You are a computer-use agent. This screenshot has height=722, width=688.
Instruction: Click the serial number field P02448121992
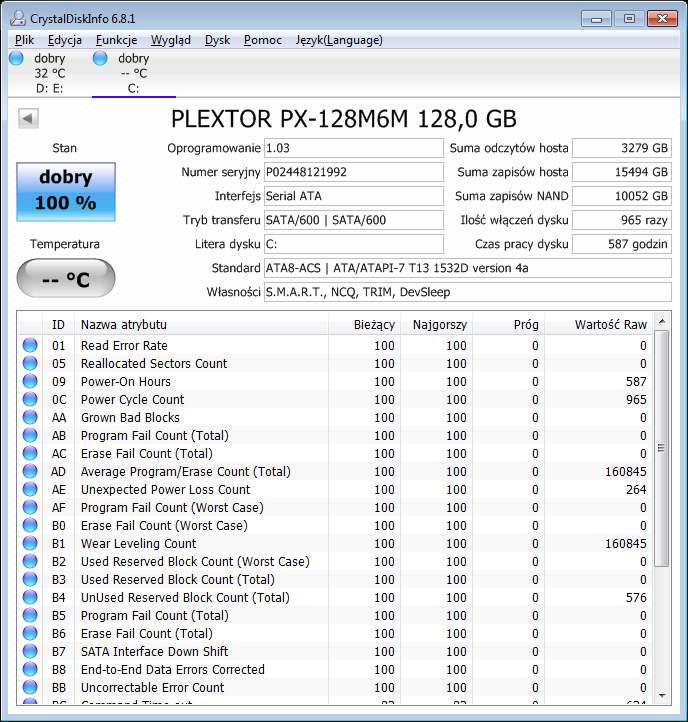[354, 172]
